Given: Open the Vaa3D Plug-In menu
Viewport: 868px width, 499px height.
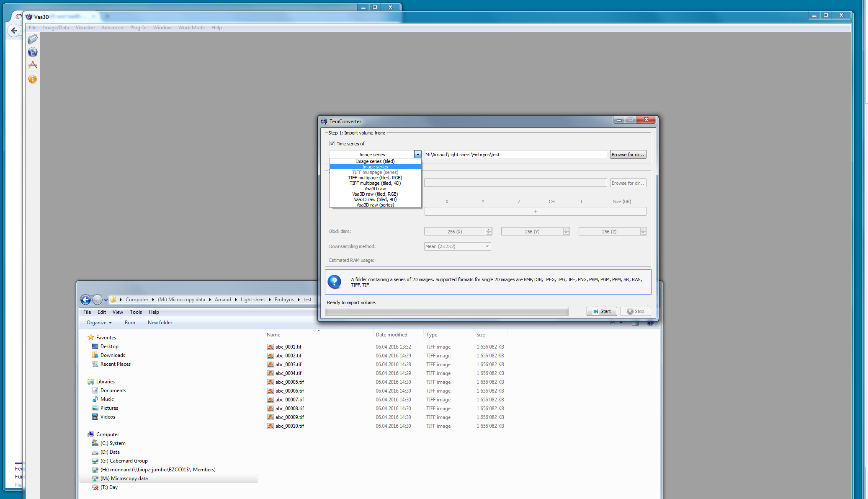Looking at the screenshot, I should pyautogui.click(x=138, y=28).
